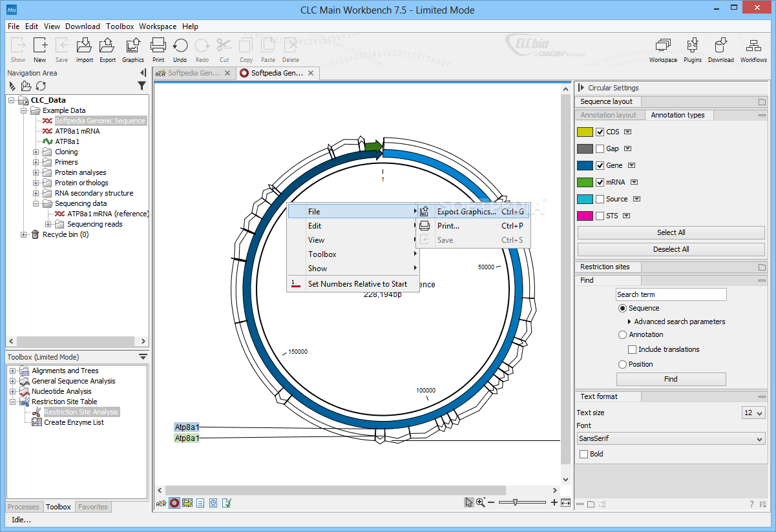
Task: Uncheck the Gene annotation checkbox
Action: point(600,165)
